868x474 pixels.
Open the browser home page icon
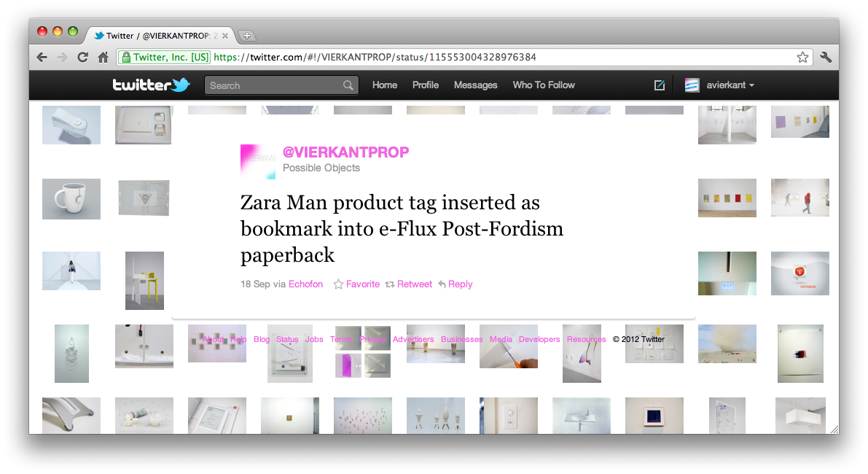tap(103, 57)
